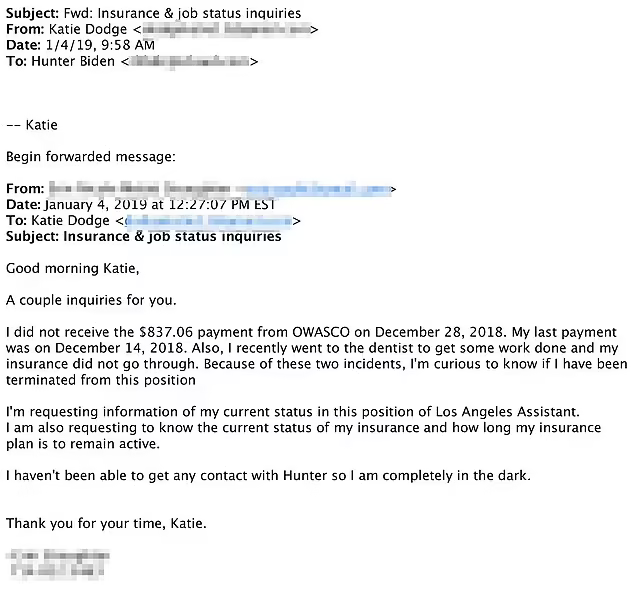Click 'Los Angeles Assistant' in the message
The height and width of the screenshot is (612, 634).
point(505,412)
